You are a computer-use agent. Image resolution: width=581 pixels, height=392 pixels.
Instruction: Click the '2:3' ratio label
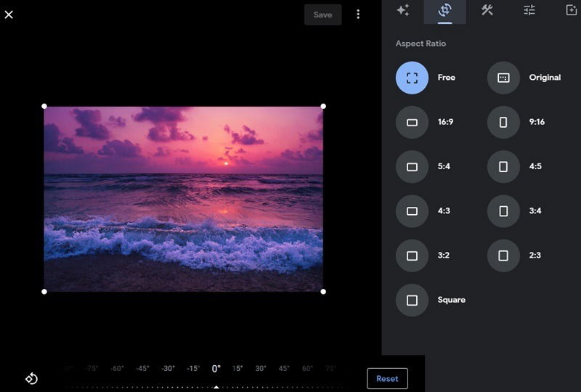point(535,256)
